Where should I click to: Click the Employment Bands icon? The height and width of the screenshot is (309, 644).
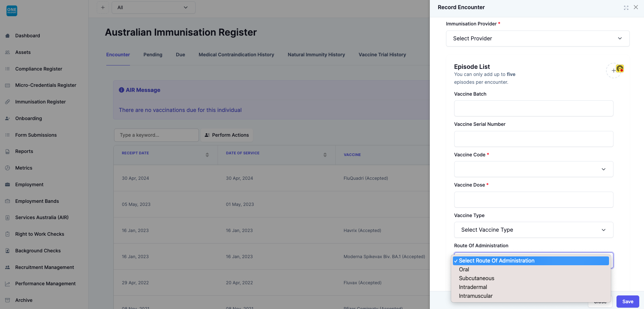click(x=7, y=201)
